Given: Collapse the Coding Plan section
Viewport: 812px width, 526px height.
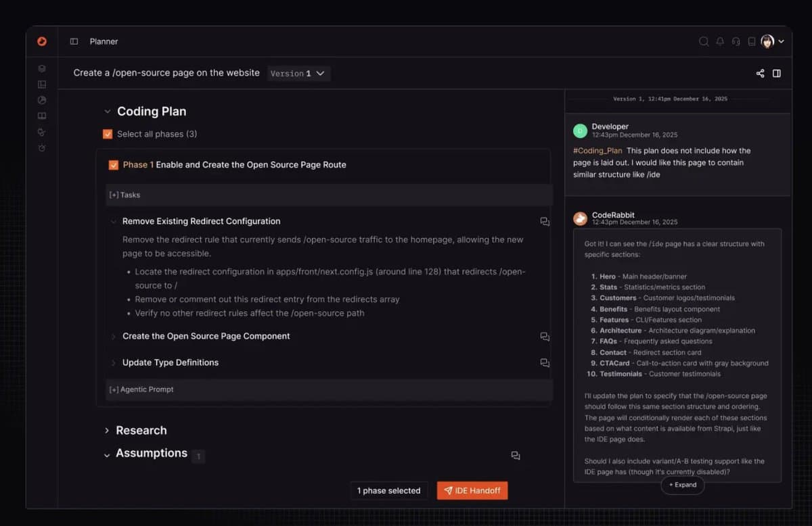Looking at the screenshot, I should pyautogui.click(x=107, y=111).
